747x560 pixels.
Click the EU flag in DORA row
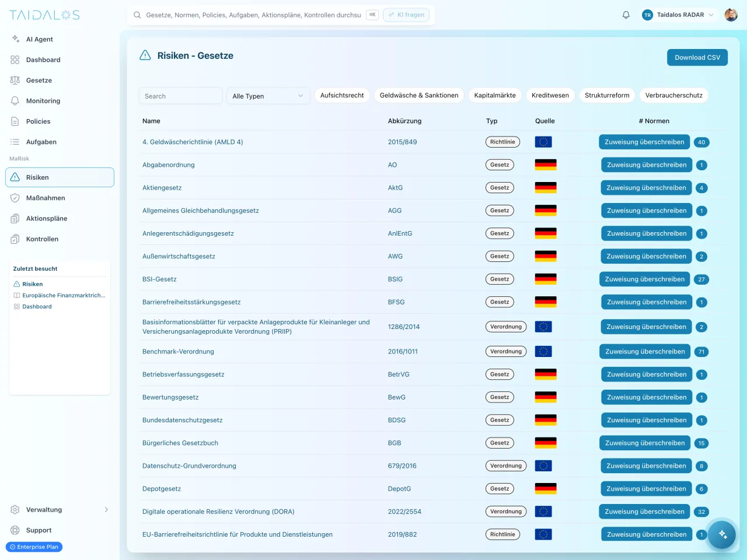pos(543,512)
